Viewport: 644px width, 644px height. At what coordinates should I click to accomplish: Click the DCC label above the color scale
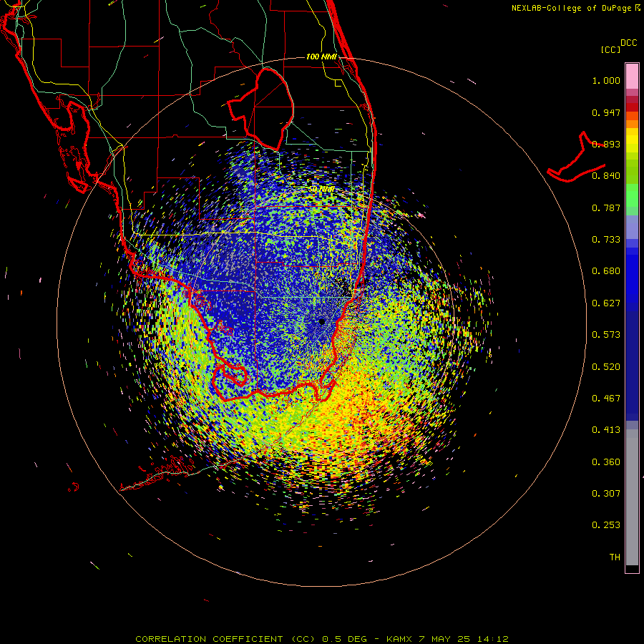coord(628,43)
